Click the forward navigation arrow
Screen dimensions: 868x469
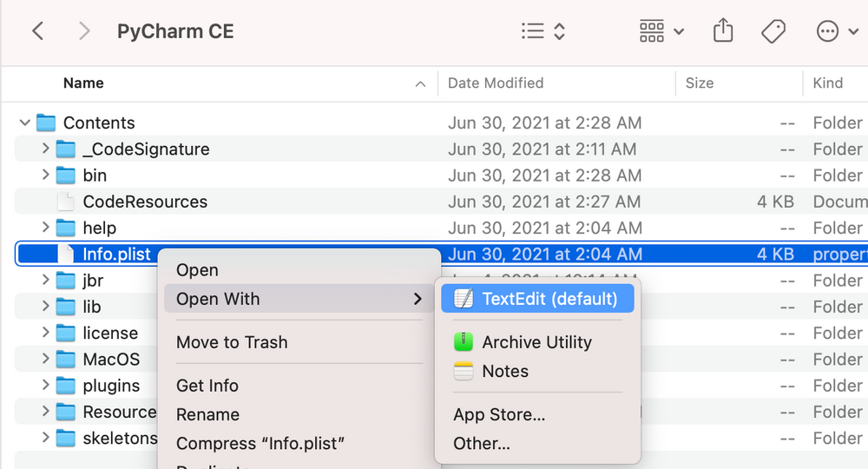coord(84,31)
